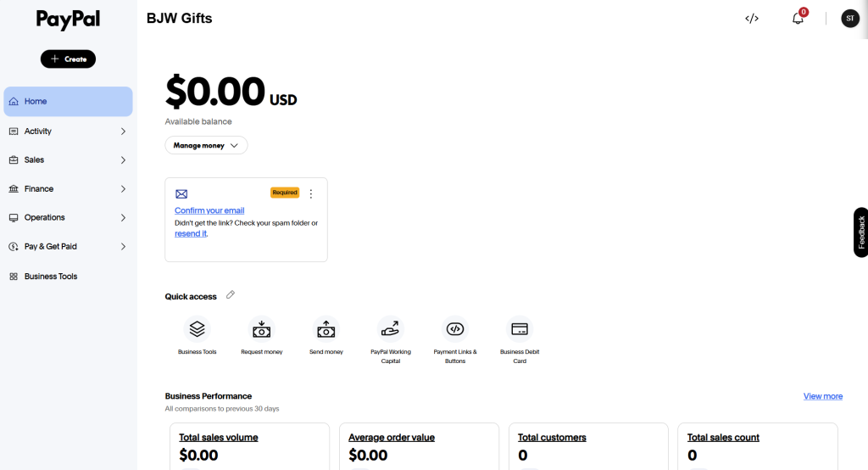The width and height of the screenshot is (868, 470).
Task: Click the Create button
Action: tap(68, 59)
